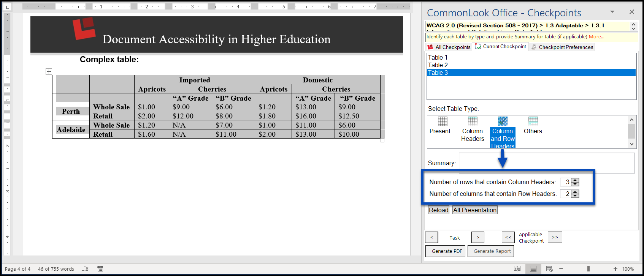The image size is (644, 276).
Task: Go to previous applicable checkpoint
Action: coord(508,237)
